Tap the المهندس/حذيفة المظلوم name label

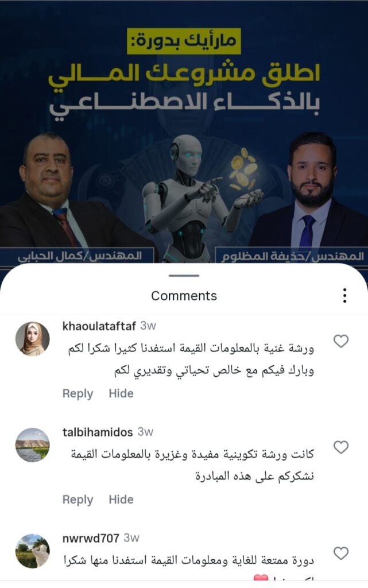[292, 257]
